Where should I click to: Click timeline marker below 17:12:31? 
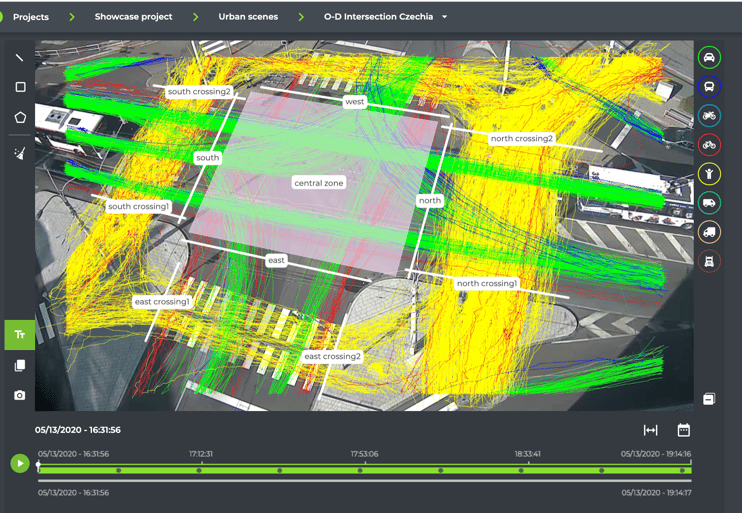199,470
